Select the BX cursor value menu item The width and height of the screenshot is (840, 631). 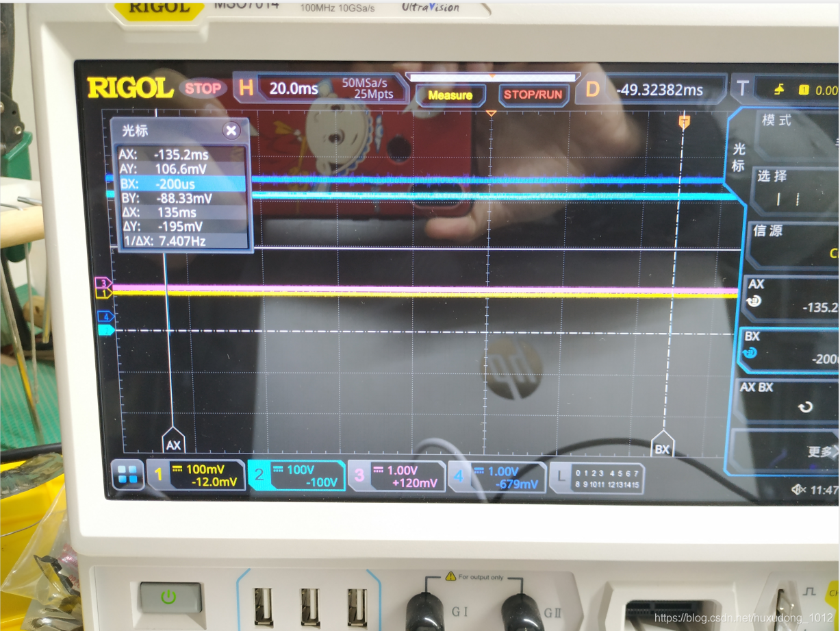789,350
